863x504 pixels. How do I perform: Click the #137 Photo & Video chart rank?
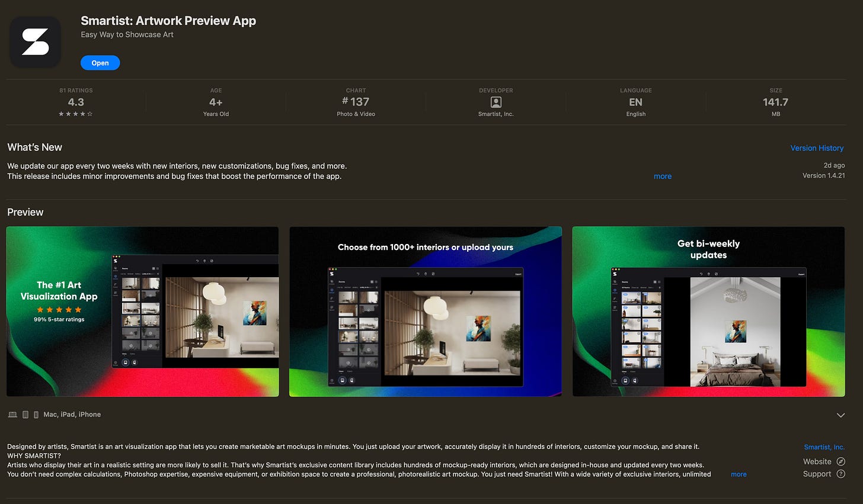pos(356,102)
